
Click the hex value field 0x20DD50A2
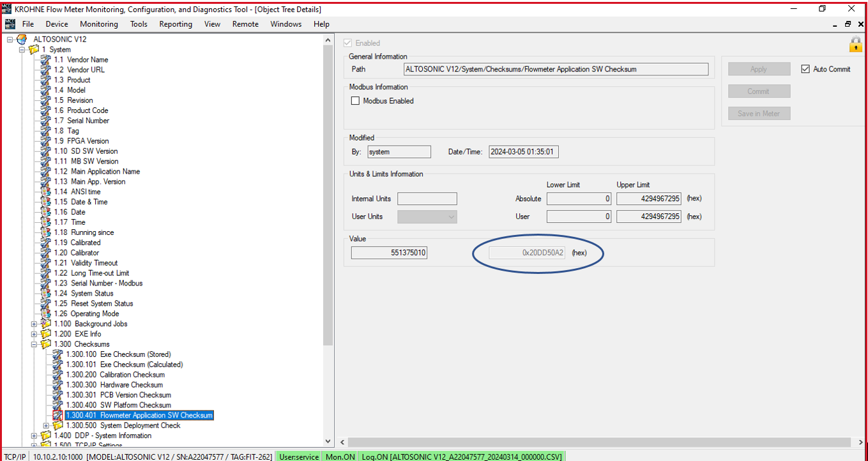[x=527, y=253]
